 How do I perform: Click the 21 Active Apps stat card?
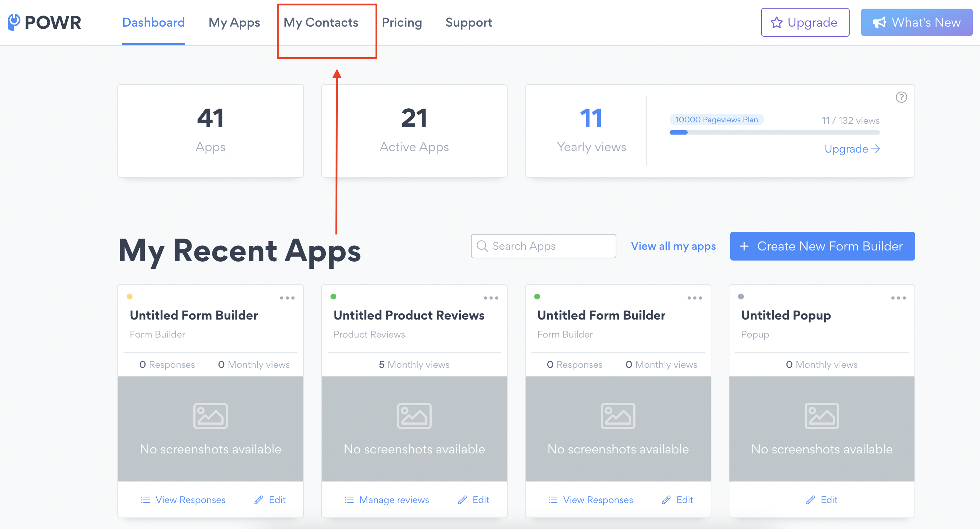(x=414, y=131)
